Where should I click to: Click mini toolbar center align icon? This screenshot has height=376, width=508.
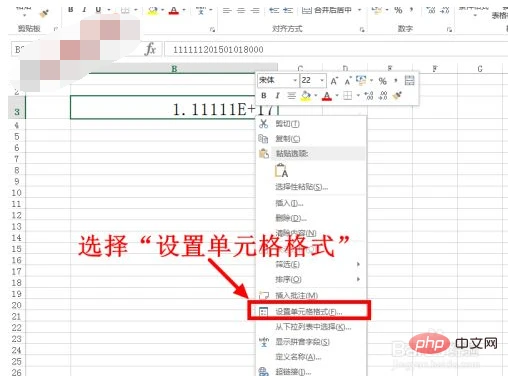[291, 96]
